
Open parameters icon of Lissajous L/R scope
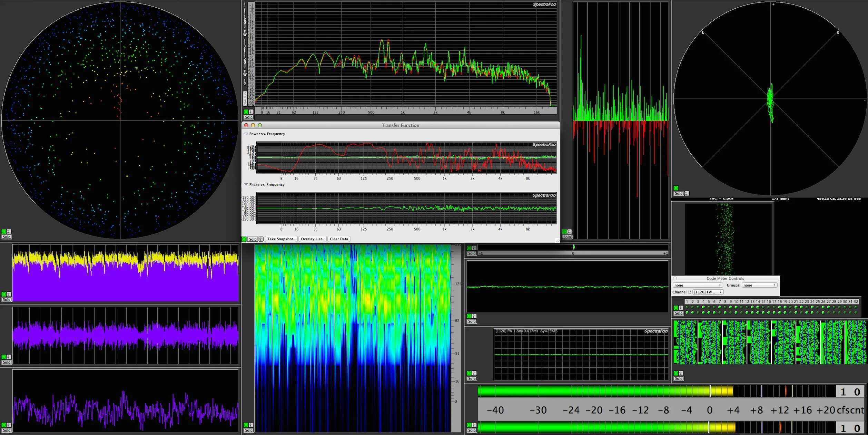point(687,193)
